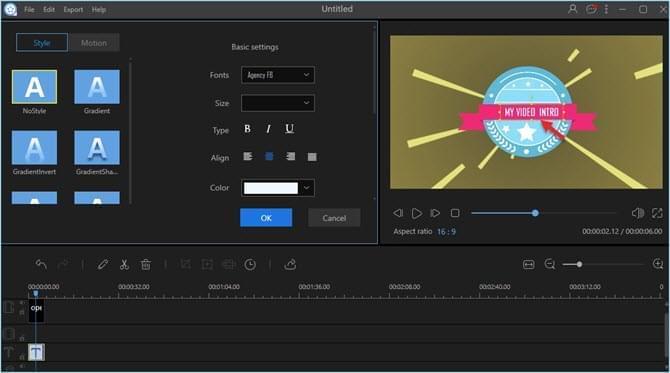Click the preview playback progress slider
Screen dimensions: 670x373
tap(544, 213)
